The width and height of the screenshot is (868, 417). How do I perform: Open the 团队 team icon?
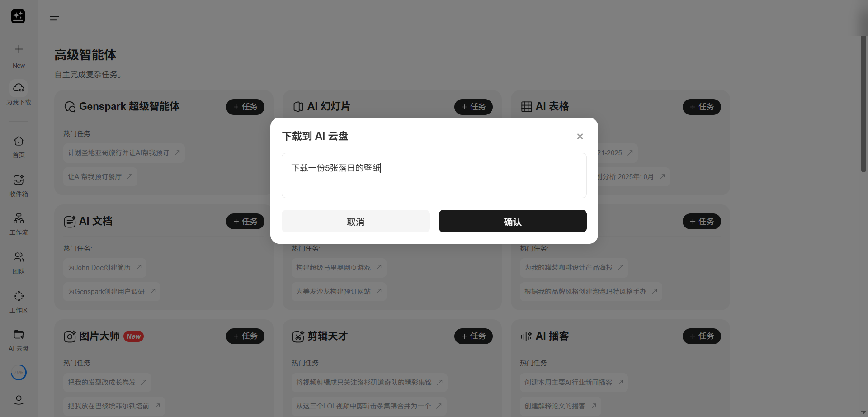(19, 257)
